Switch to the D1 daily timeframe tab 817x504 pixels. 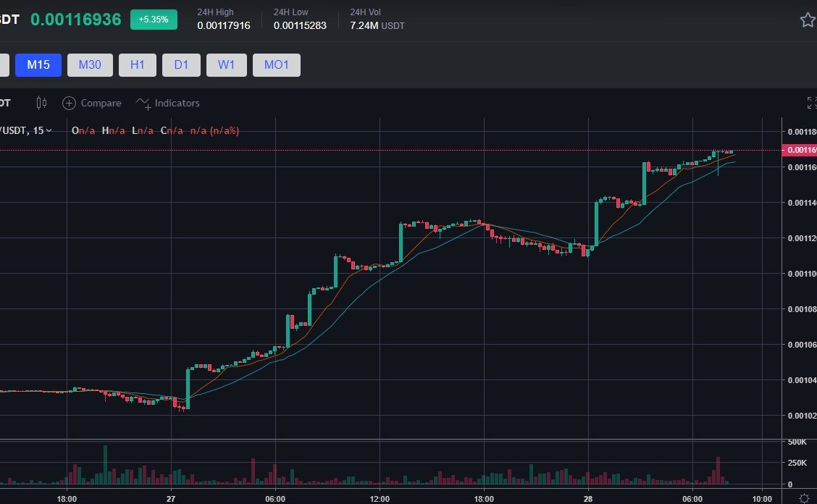(x=181, y=64)
